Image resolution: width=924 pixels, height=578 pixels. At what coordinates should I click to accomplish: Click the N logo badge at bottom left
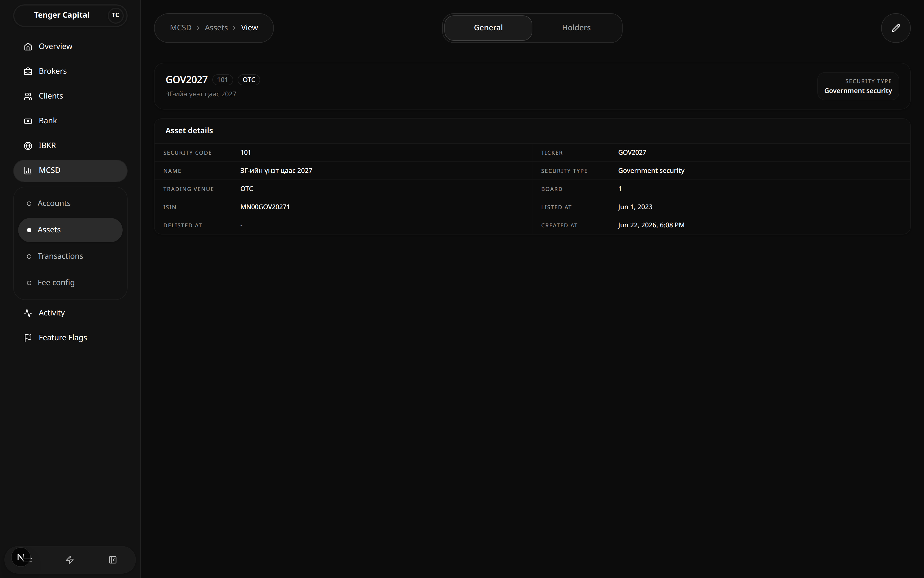pyautogui.click(x=21, y=557)
